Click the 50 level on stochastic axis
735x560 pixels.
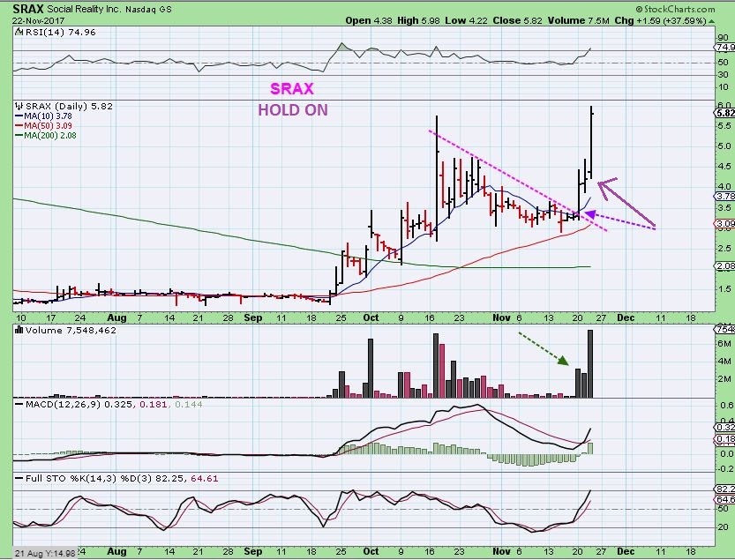click(x=723, y=509)
